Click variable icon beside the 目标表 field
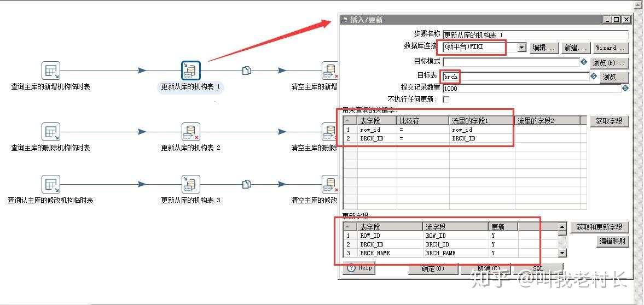 click(593, 76)
